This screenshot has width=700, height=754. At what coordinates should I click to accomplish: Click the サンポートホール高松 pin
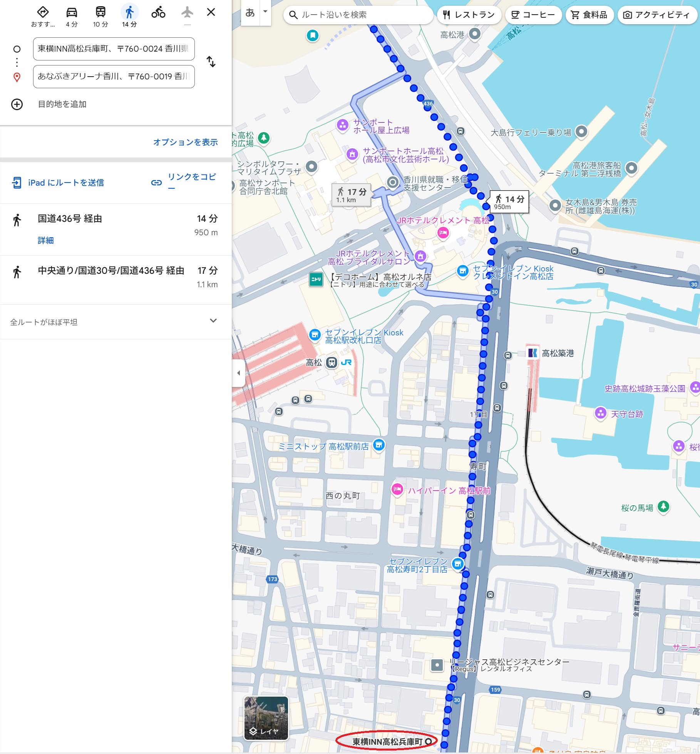click(352, 154)
